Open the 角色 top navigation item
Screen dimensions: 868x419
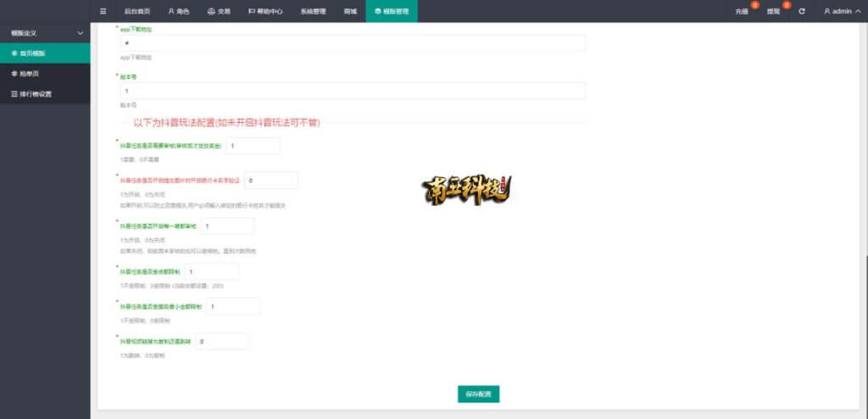click(179, 11)
